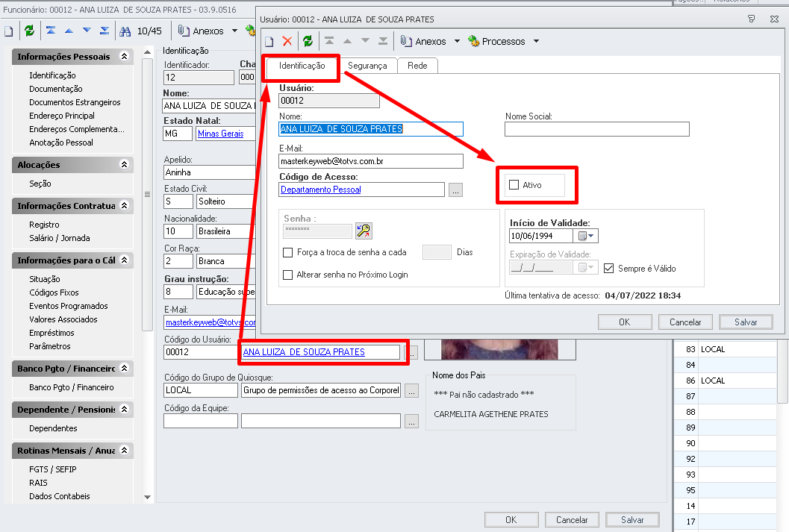Select Salário / Jornada in the sidebar
This screenshot has height=532, width=789.
pos(60,238)
